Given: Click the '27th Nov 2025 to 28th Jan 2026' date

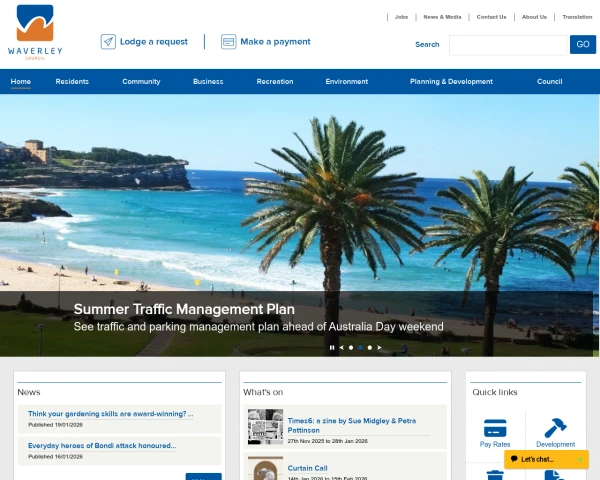Looking at the screenshot, I should pyautogui.click(x=327, y=441).
